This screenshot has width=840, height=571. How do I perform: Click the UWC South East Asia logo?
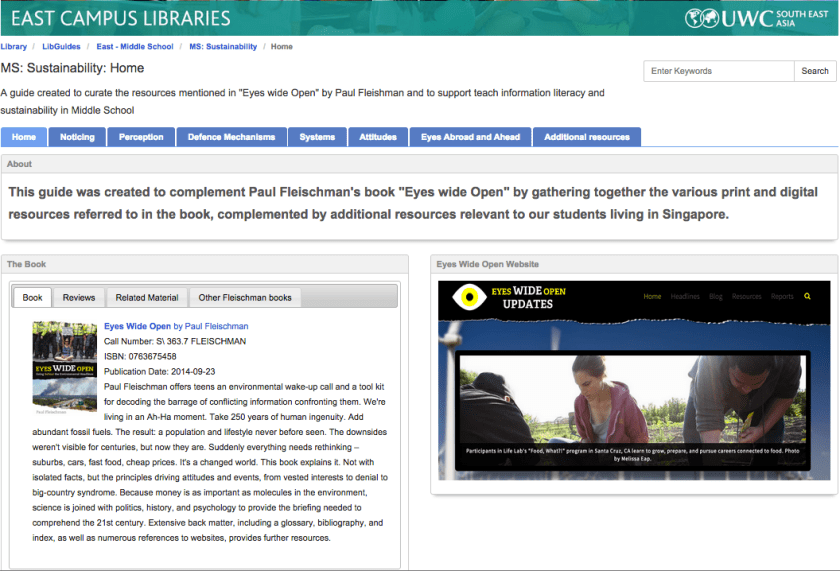(758, 18)
